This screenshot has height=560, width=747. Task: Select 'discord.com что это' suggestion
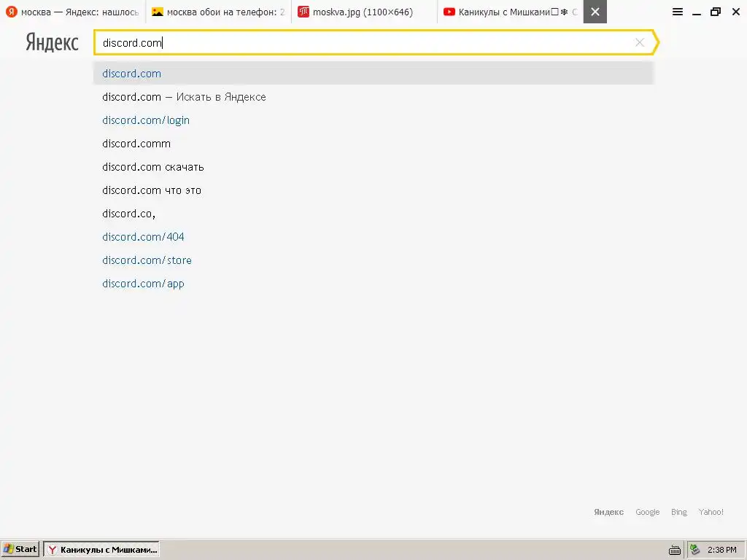click(x=373, y=190)
